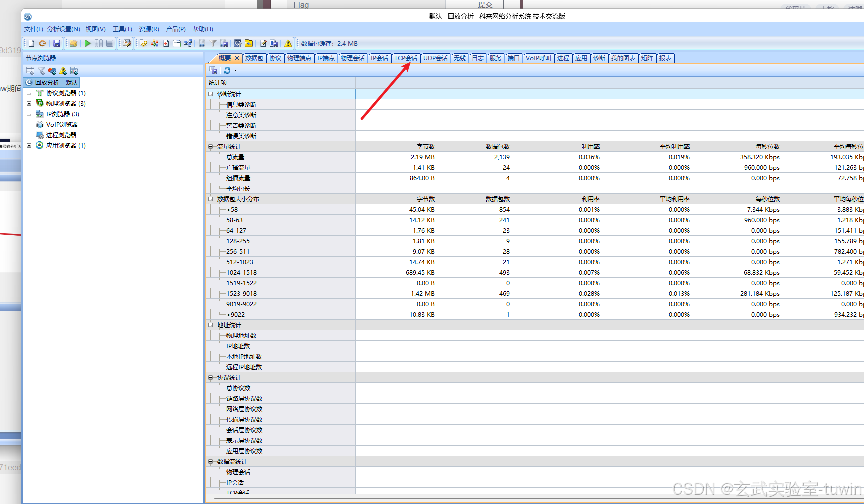Open the 矩阵 tab
Image resolution: width=864 pixels, height=504 pixels.
647,58
